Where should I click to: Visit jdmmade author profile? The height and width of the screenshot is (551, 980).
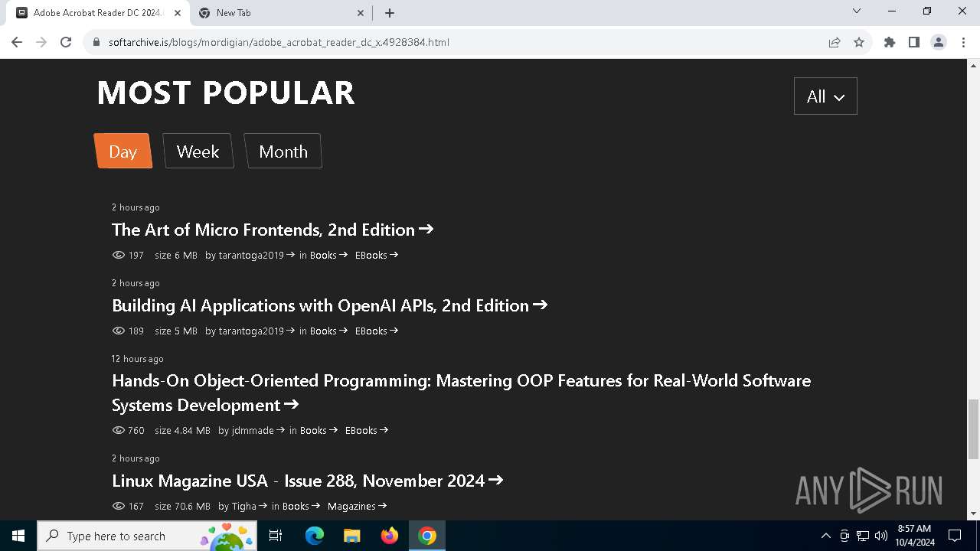(258, 431)
